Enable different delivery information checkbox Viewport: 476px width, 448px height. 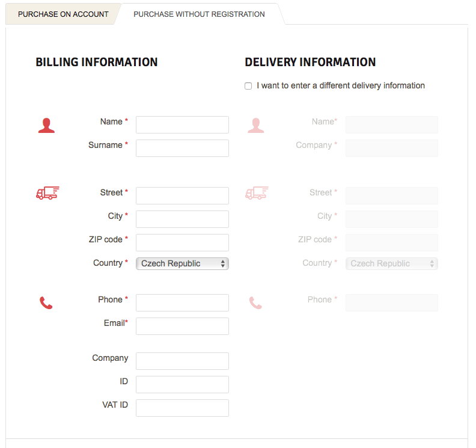(248, 86)
